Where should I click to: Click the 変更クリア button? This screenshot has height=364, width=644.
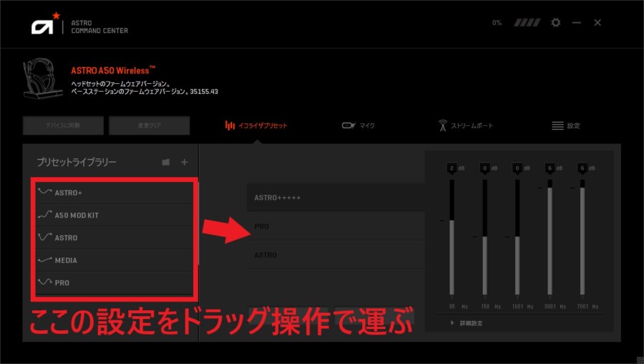coord(149,125)
